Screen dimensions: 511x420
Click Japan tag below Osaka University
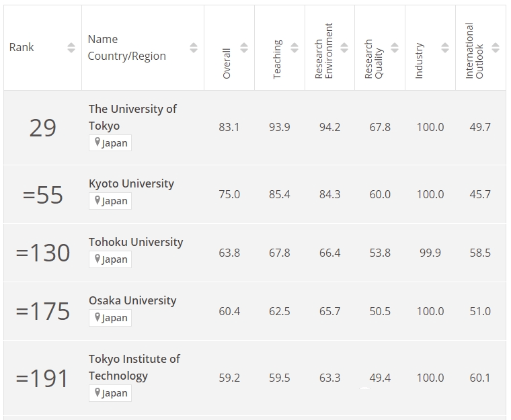110,318
